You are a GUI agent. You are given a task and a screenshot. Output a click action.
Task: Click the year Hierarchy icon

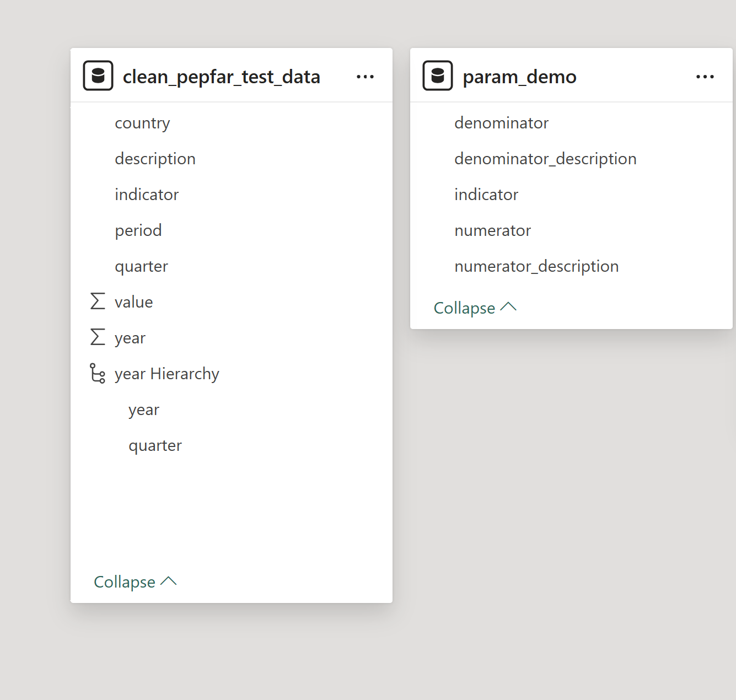tap(98, 373)
